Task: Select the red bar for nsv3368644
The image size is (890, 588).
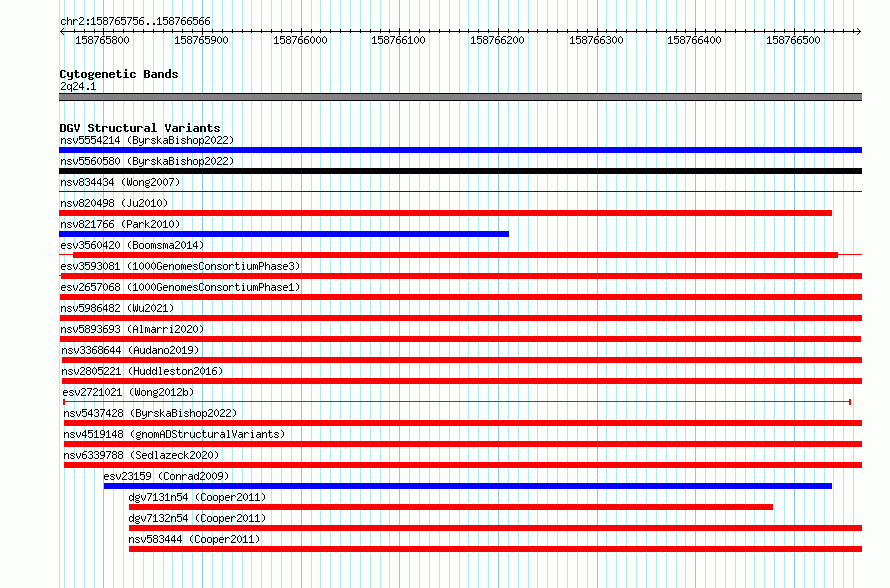Action: coord(462,360)
